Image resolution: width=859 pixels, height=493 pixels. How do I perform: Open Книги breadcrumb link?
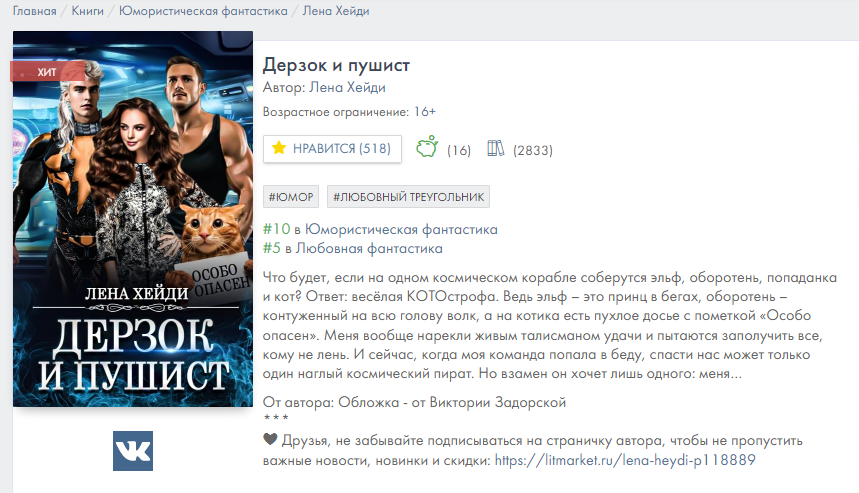88,11
